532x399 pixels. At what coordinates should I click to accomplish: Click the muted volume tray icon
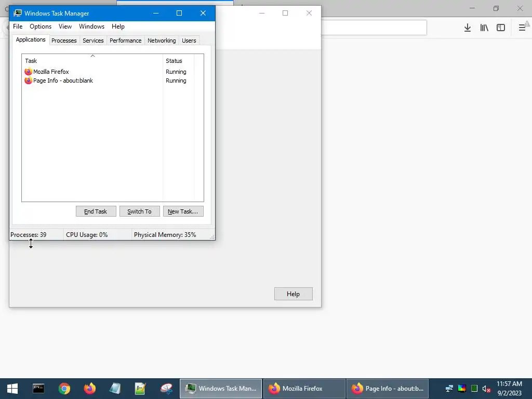(486, 389)
